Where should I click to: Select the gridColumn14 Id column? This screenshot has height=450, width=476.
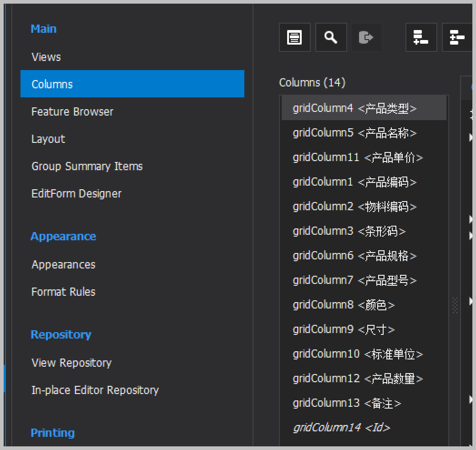tap(341, 427)
